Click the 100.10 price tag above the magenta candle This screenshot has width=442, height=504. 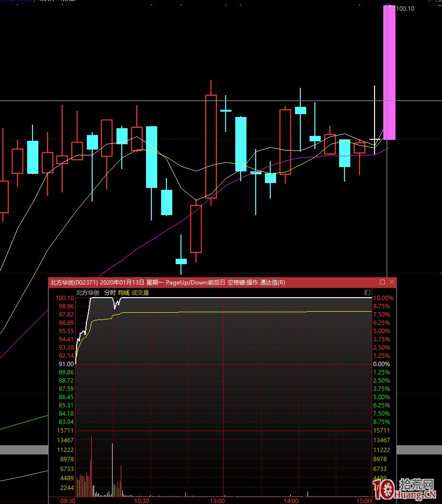[405, 9]
